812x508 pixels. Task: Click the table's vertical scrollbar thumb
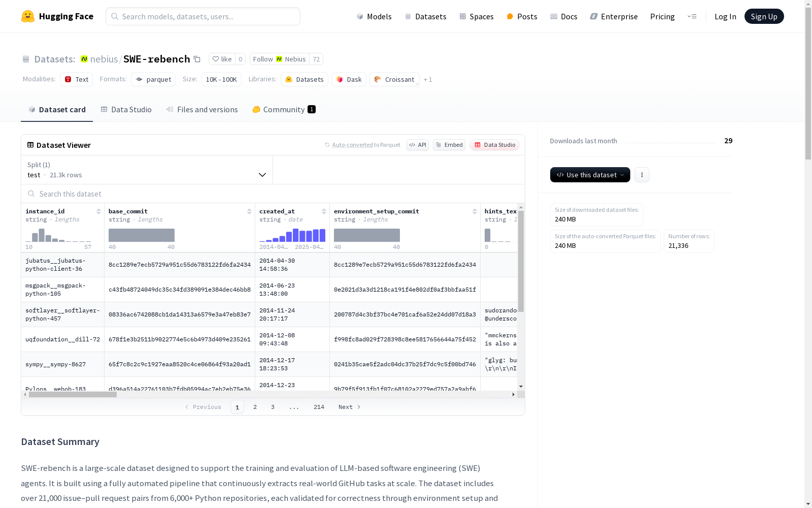click(521, 261)
